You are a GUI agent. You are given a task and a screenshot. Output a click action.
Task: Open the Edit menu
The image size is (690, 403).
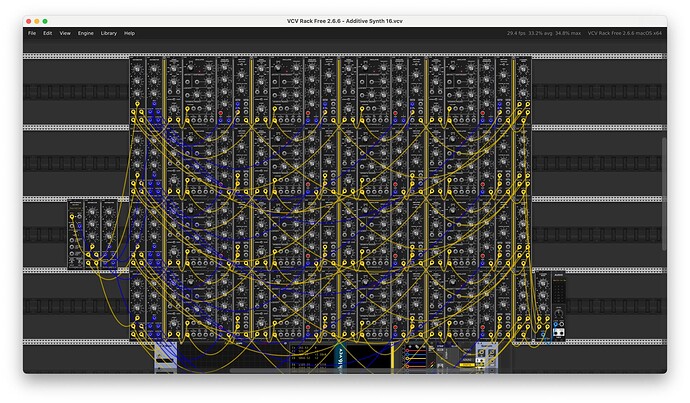48,33
